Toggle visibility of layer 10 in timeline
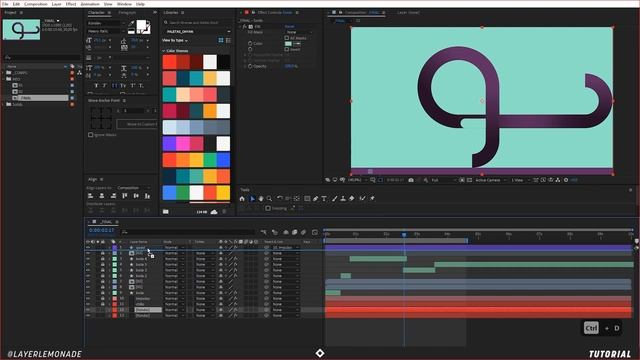 [88, 299]
